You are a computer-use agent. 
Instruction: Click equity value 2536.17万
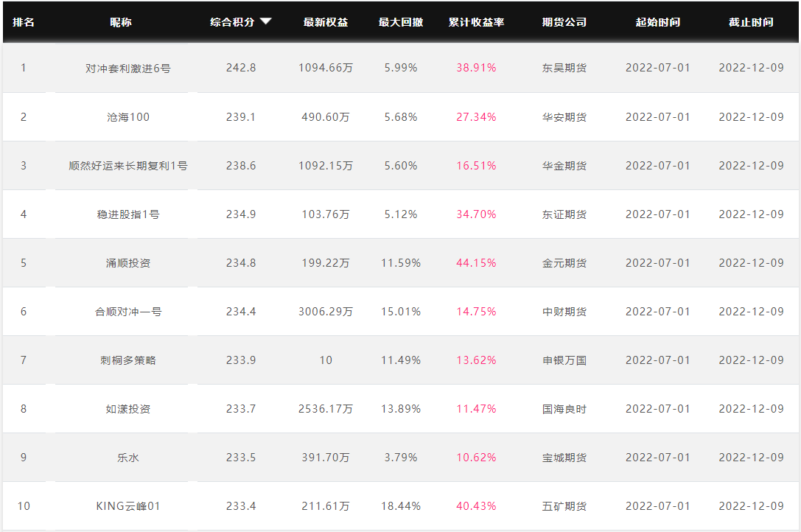(x=326, y=409)
